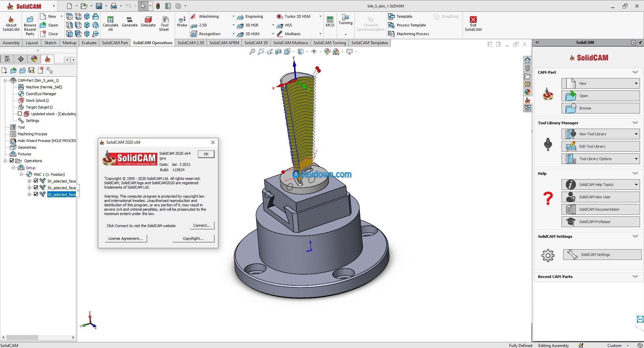The width and height of the screenshot is (644, 348).
Task: Open the Evaluate tab
Action: pos(89,43)
